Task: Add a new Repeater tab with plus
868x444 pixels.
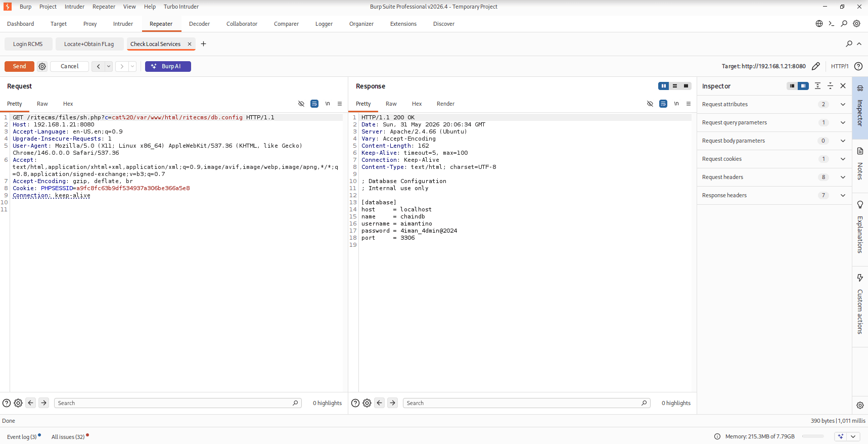Action: pos(203,44)
